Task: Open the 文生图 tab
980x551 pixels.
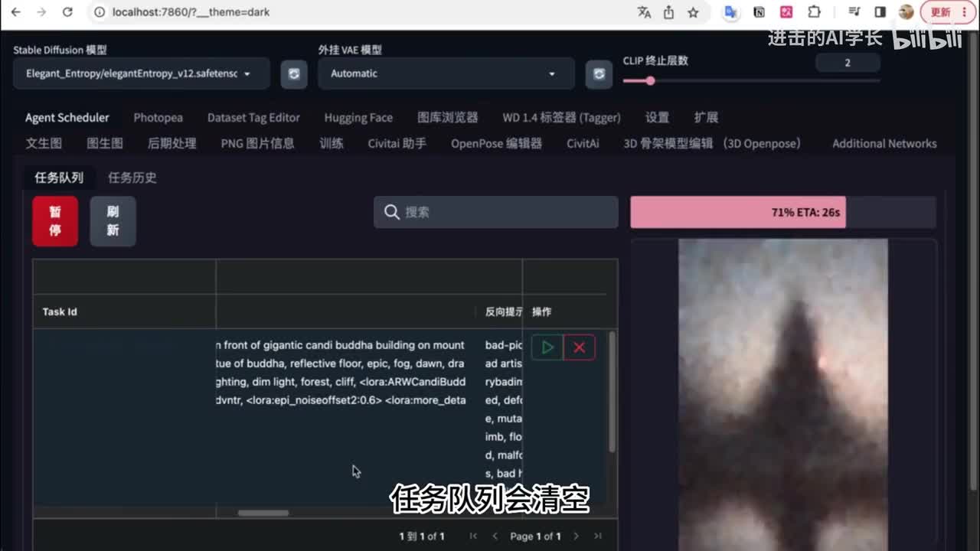Action: tap(44, 143)
